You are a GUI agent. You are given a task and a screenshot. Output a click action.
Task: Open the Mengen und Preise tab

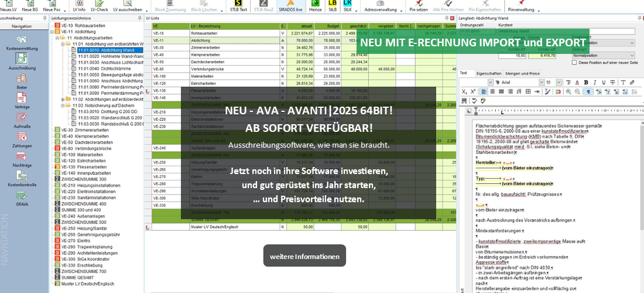point(523,73)
